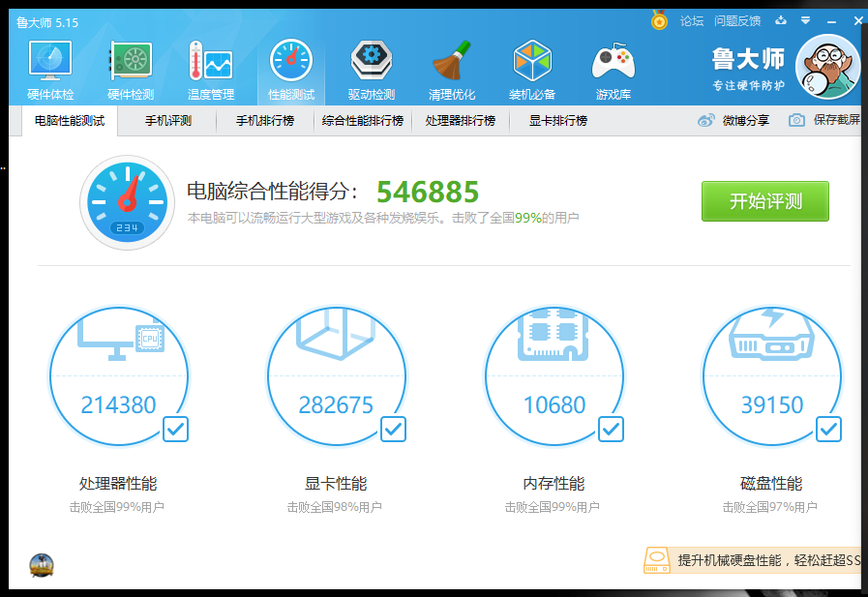Open 温度管理 temperature management icon
The height and width of the screenshot is (597, 868).
tap(210, 68)
